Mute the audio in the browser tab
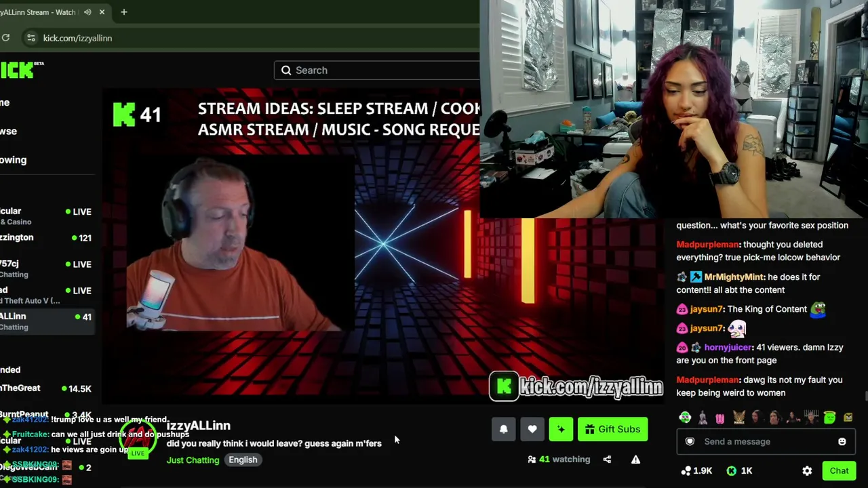 click(87, 12)
